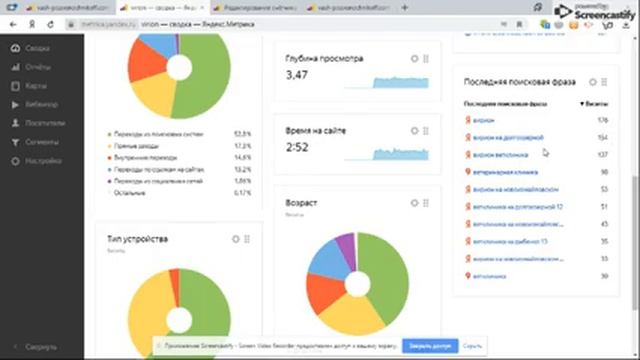Switch to the 'Редактирование счётчика' tab
This screenshot has height=360, width=640.
256,8
